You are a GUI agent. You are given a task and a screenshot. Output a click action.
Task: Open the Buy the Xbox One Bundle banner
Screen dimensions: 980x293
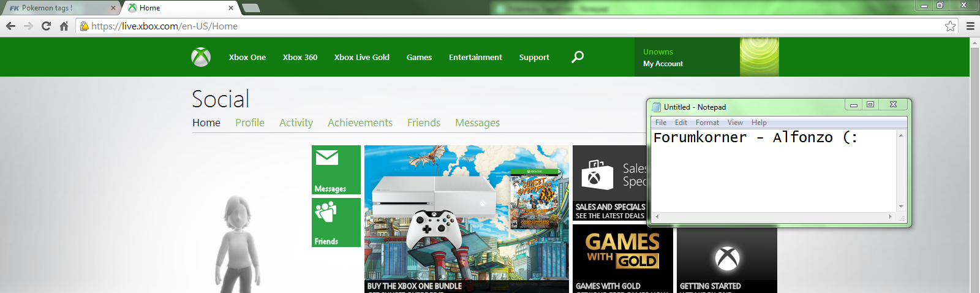click(x=466, y=219)
